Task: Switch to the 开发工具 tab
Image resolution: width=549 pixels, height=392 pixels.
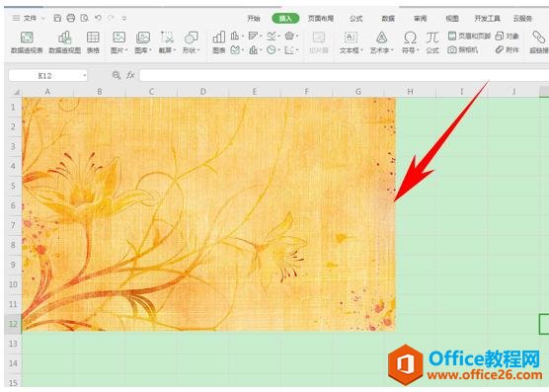Action: pos(487,18)
